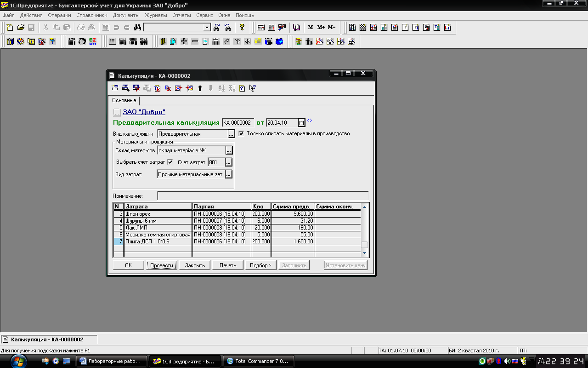Click the M+ memory toolbar button

click(x=321, y=28)
